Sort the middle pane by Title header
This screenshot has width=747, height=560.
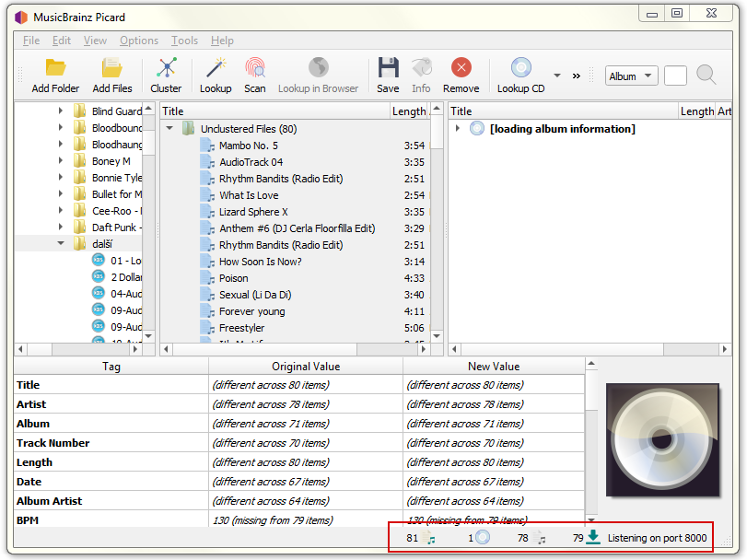(x=274, y=111)
